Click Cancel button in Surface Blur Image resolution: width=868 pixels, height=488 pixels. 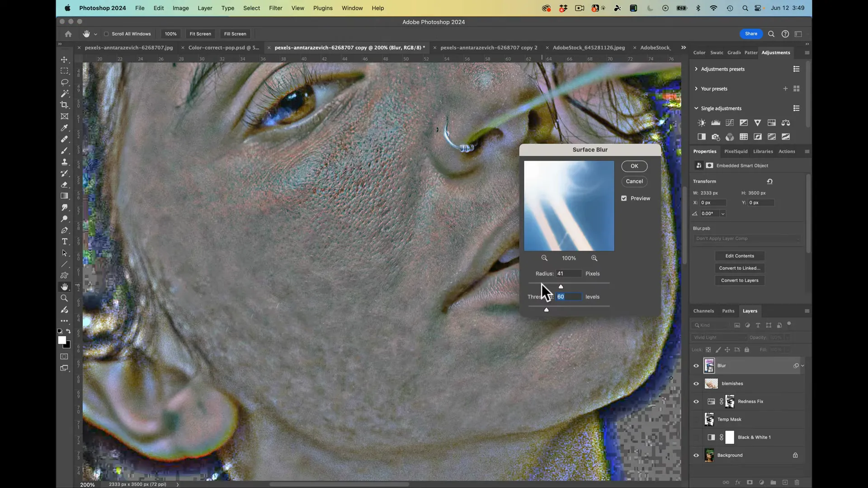[x=635, y=181]
